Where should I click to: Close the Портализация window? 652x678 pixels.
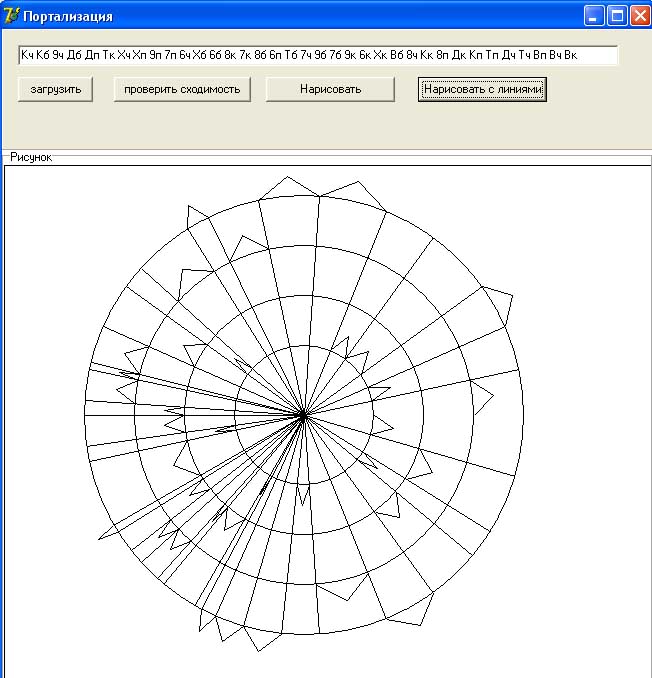point(640,16)
